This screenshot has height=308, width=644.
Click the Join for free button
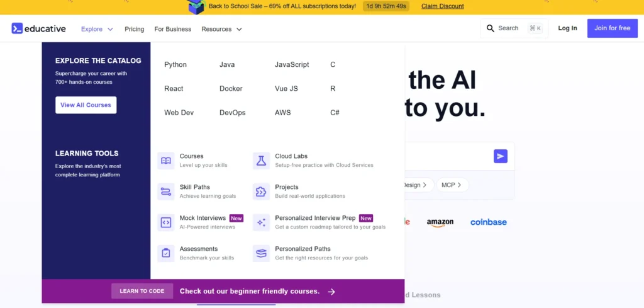tap(612, 28)
